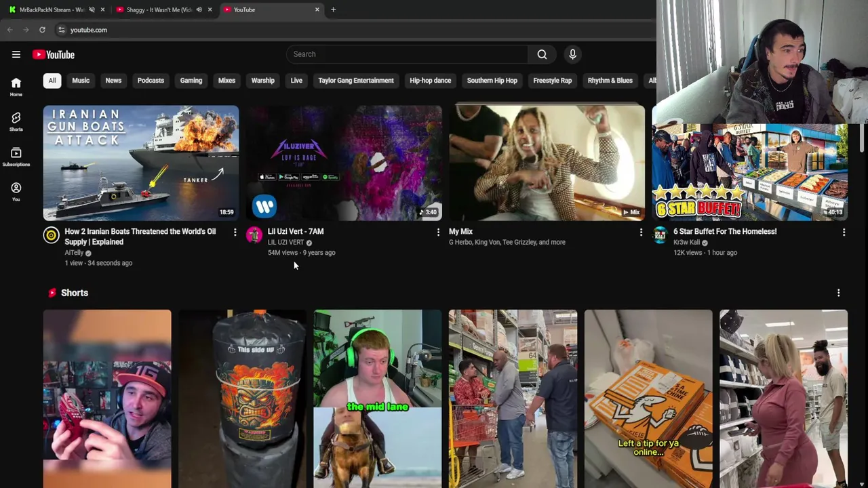Open title 'How 2 Iranian Boats Threatened'
The image size is (868, 488).
(x=140, y=237)
